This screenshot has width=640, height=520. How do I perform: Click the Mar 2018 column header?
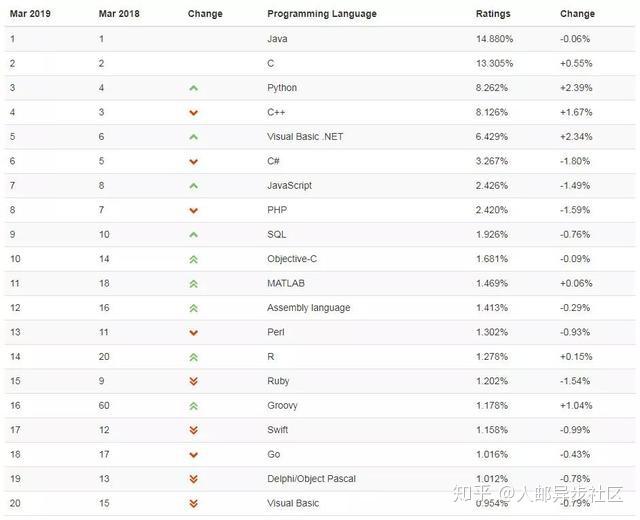[119, 14]
